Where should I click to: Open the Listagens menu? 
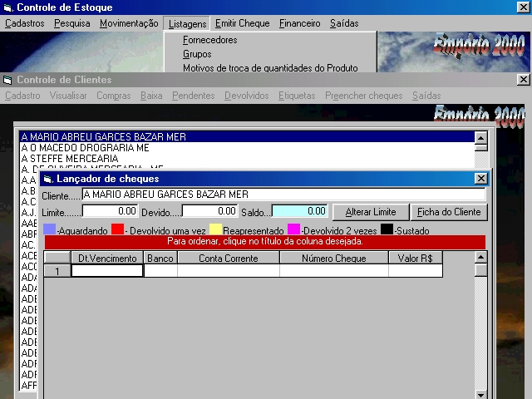tap(185, 23)
